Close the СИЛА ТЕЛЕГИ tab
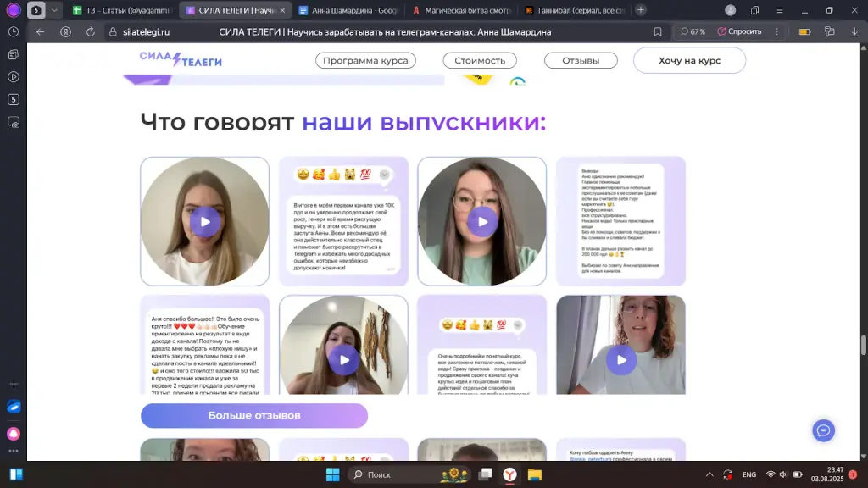Image resolution: width=868 pixels, height=488 pixels. point(282,10)
